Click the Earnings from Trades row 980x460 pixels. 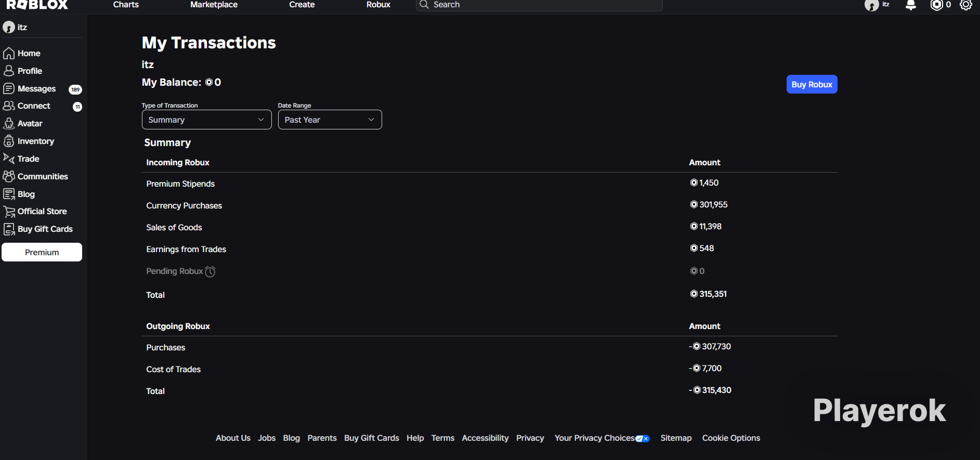[490, 249]
